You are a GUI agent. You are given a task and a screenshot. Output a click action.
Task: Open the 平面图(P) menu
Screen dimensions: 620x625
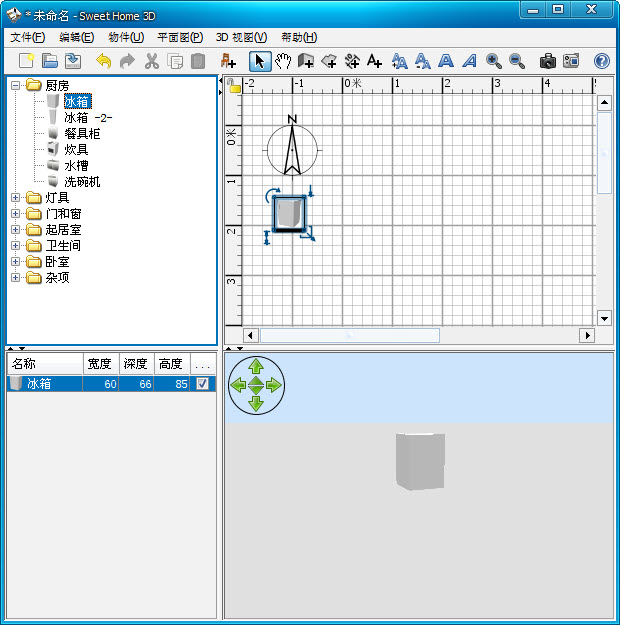(180, 37)
